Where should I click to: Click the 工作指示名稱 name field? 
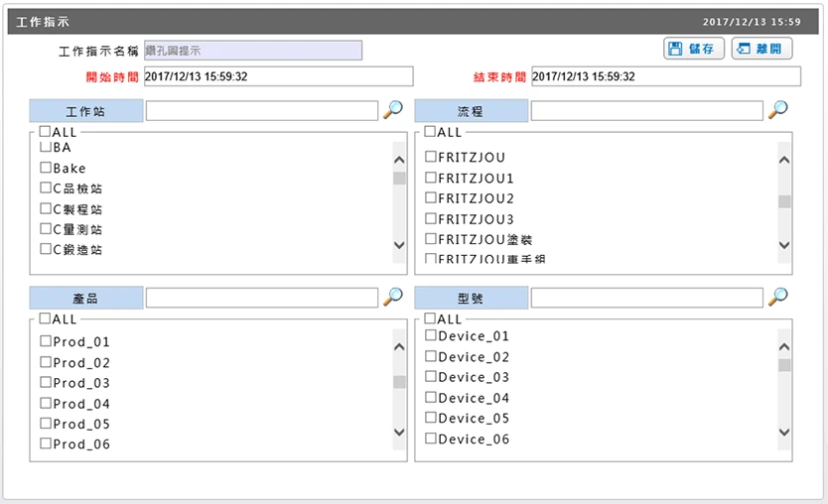tap(253, 51)
